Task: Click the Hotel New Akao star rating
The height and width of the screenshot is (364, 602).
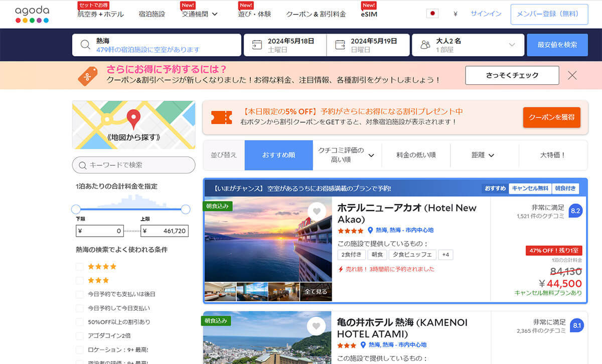Action: (x=351, y=231)
